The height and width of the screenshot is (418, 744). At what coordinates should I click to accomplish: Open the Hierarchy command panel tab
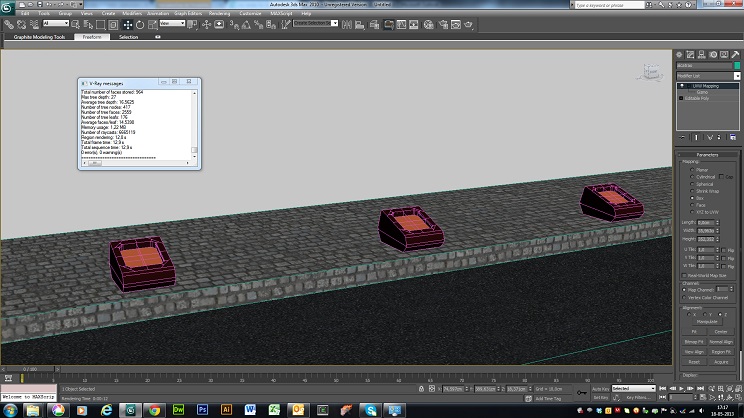pos(702,55)
